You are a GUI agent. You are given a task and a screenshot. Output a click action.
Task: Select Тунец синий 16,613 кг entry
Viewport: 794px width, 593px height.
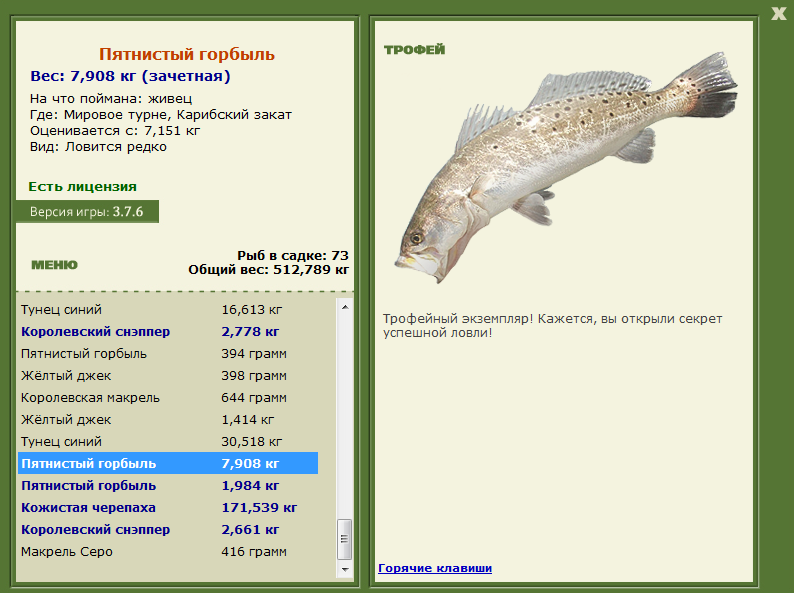(x=168, y=309)
